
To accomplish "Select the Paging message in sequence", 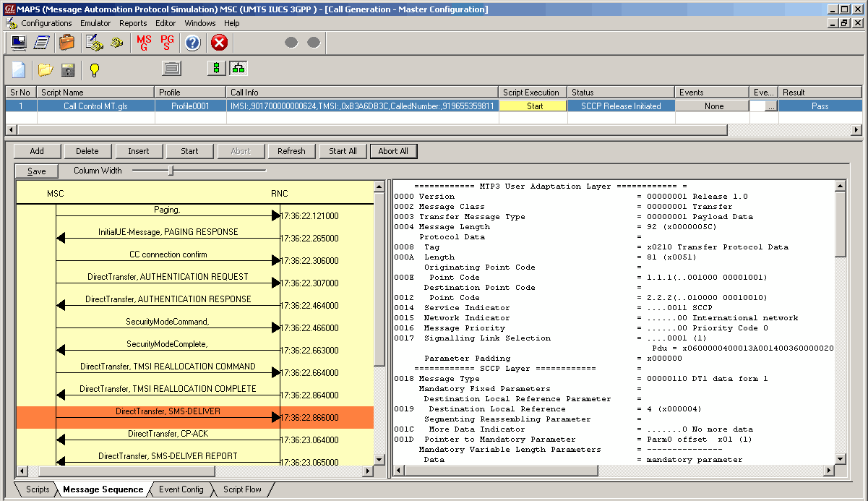I will pyautogui.click(x=167, y=210).
